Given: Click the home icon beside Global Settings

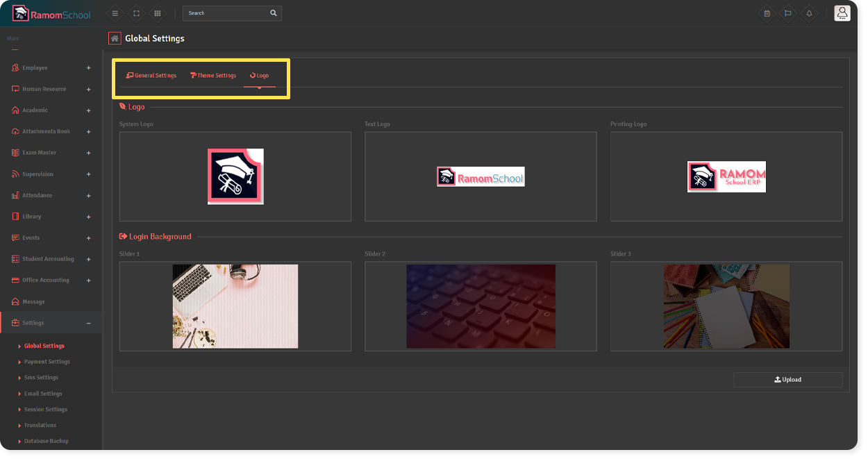Looking at the screenshot, I should click(x=115, y=38).
